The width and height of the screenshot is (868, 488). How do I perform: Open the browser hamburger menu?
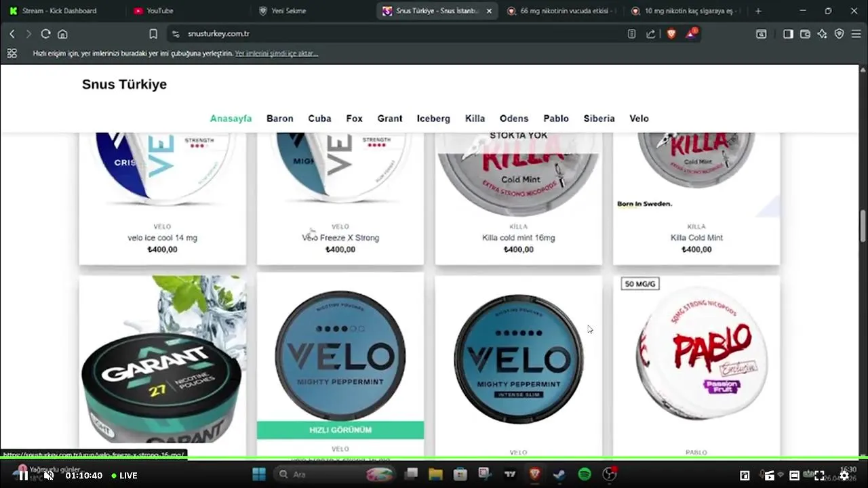(x=856, y=34)
